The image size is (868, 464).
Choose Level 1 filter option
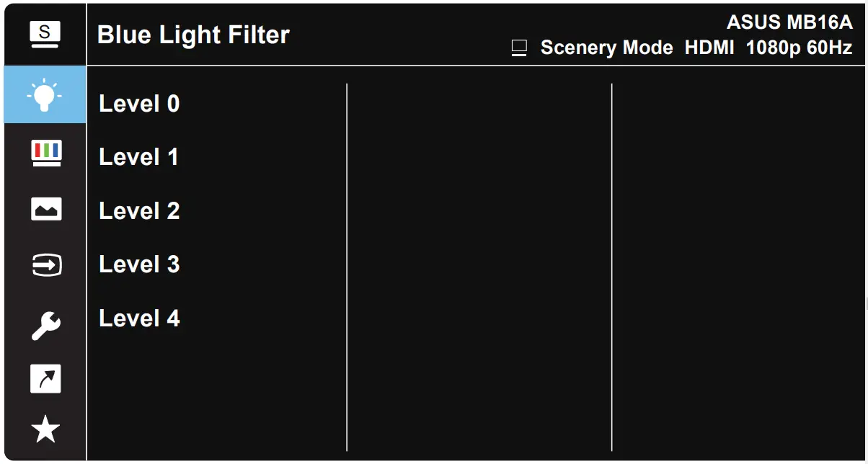coord(138,157)
